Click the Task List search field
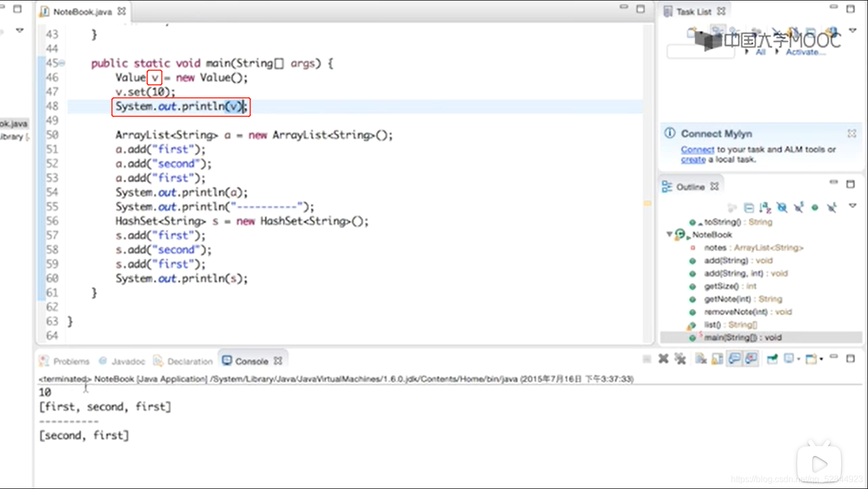 pos(700,52)
